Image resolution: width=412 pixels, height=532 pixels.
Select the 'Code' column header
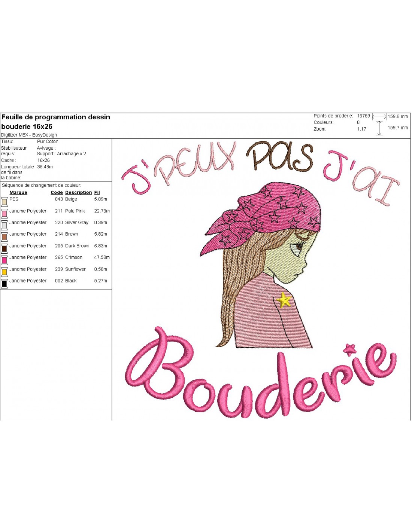click(x=57, y=193)
